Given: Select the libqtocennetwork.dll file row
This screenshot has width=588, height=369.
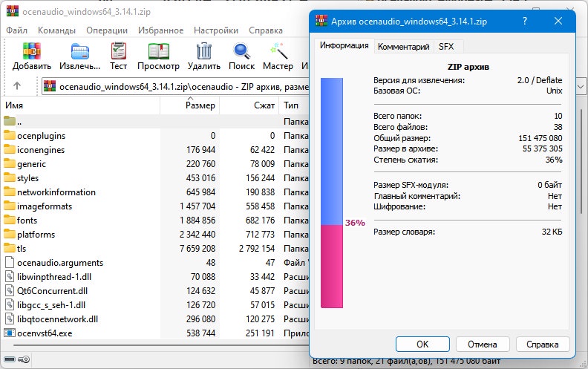Looking at the screenshot, I should 156,319.
